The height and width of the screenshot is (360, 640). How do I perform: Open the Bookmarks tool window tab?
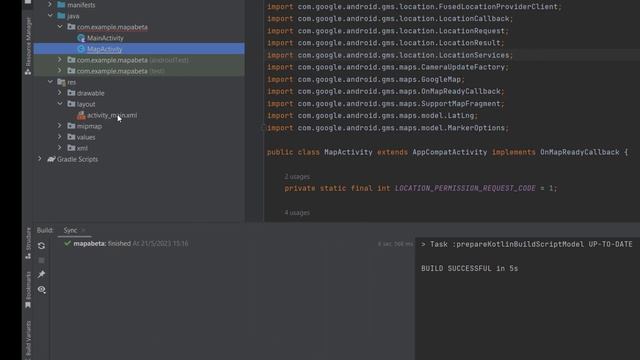point(28,290)
